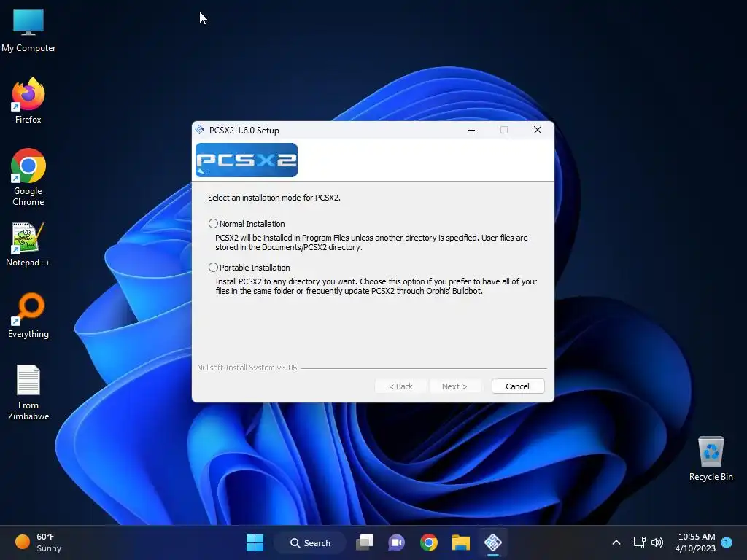Image resolution: width=747 pixels, height=560 pixels.
Task: Click the Portable Installation description about Orphis' Buildbot
Action: [376, 286]
